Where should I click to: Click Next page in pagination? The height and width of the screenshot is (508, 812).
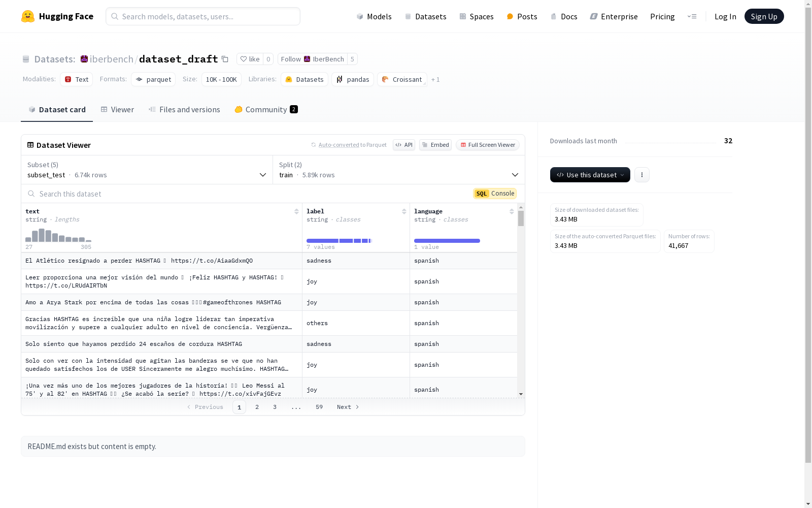348,407
